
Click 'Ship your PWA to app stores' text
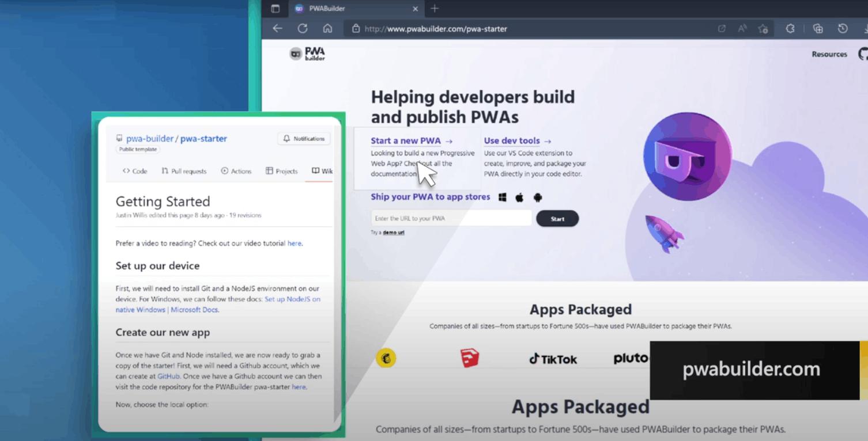pos(431,197)
